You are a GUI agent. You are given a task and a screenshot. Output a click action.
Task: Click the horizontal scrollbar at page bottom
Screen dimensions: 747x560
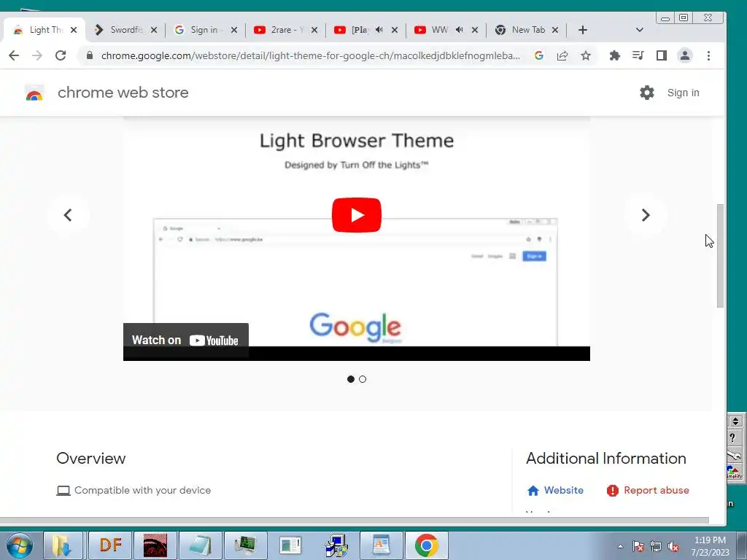(355, 520)
